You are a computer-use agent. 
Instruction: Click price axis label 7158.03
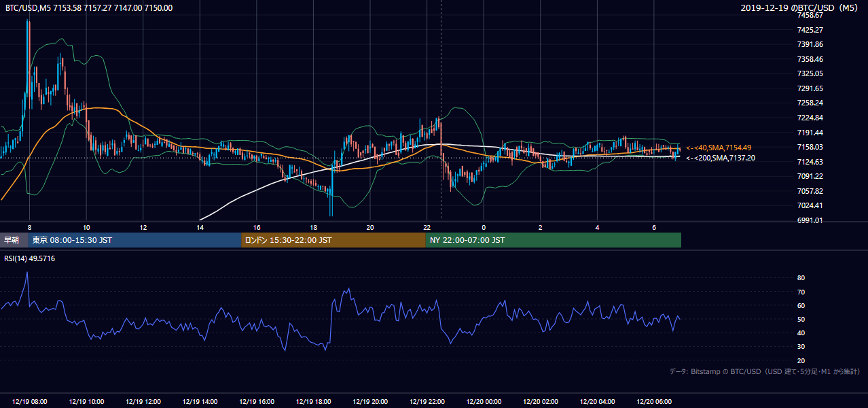[x=810, y=147]
